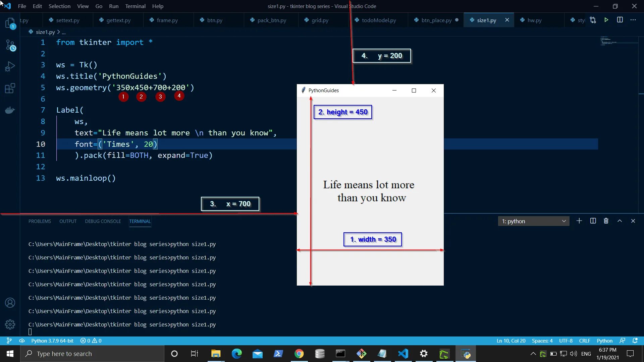Open Run and Debug view

point(10,67)
